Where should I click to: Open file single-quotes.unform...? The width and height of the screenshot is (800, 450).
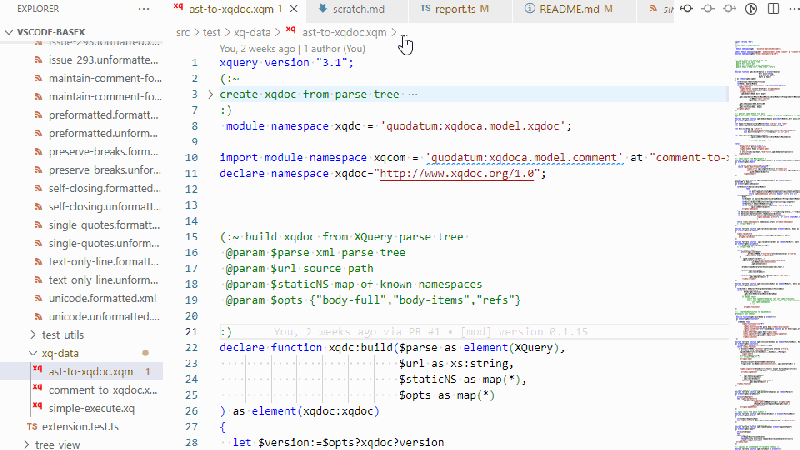pyautogui.click(x=105, y=244)
